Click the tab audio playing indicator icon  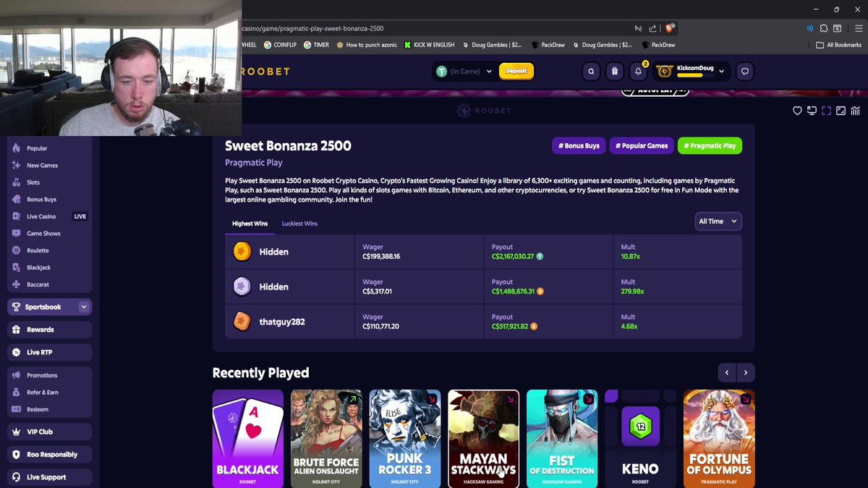tap(809, 28)
